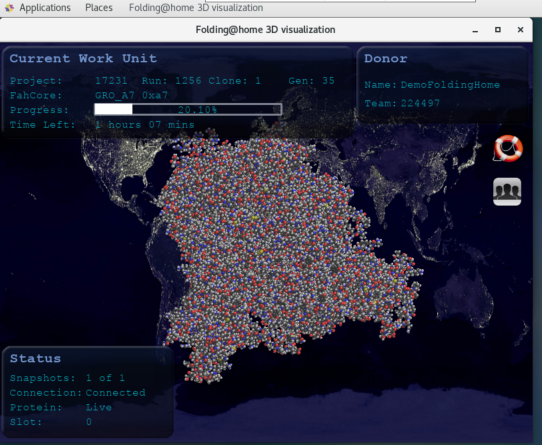Click donor name DemoFoldingHome
Viewport: 542px width, 445px height.
pyautogui.click(x=450, y=85)
